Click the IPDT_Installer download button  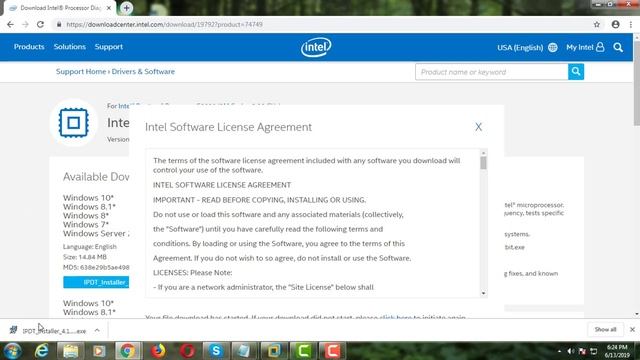click(x=96, y=282)
